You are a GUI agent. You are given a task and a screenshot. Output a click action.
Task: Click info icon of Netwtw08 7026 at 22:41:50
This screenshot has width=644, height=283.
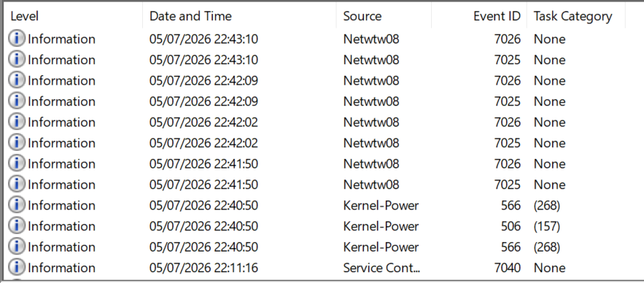click(17, 164)
